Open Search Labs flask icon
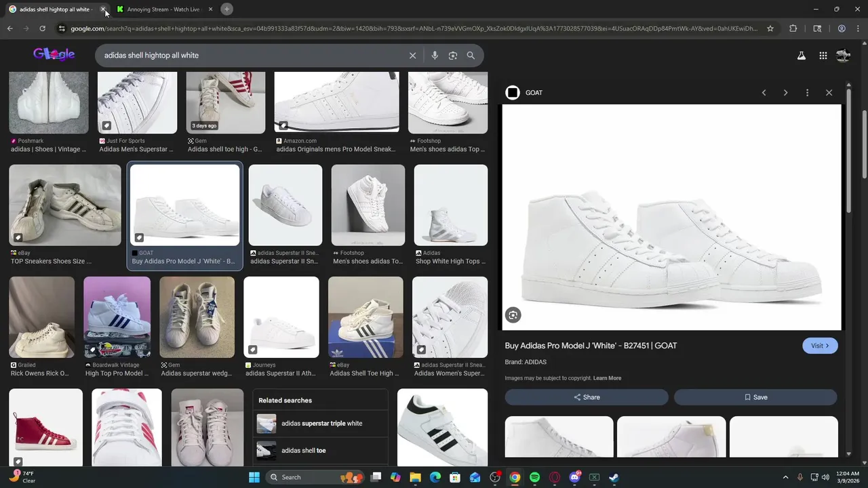The image size is (868, 488). coord(801,56)
